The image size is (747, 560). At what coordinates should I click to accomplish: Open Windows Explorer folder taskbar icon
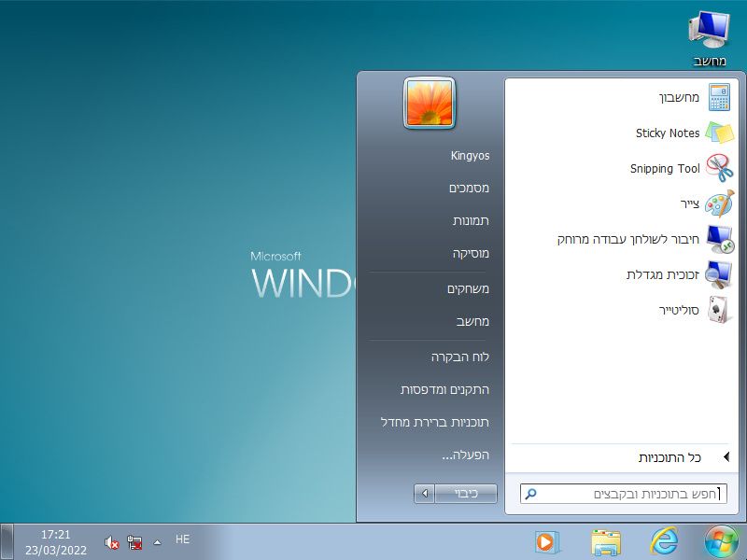point(605,542)
